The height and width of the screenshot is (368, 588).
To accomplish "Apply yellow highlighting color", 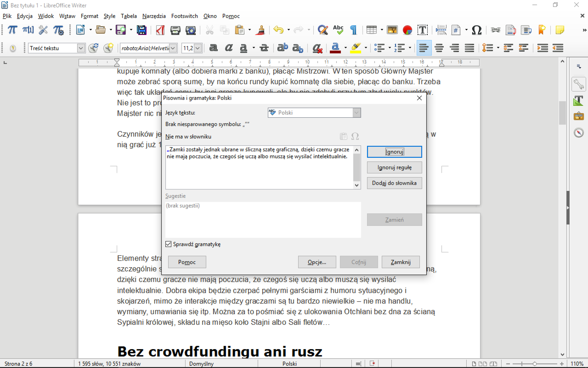I will coord(356,48).
